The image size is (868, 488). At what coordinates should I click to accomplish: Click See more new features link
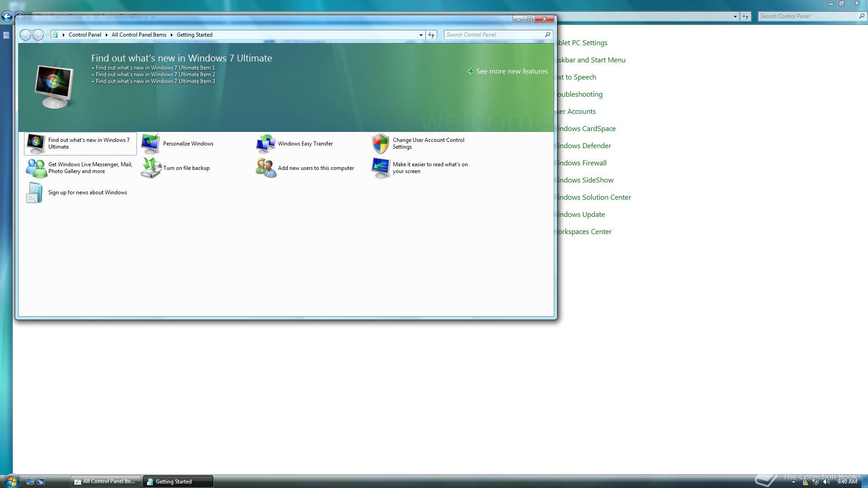pyautogui.click(x=511, y=71)
